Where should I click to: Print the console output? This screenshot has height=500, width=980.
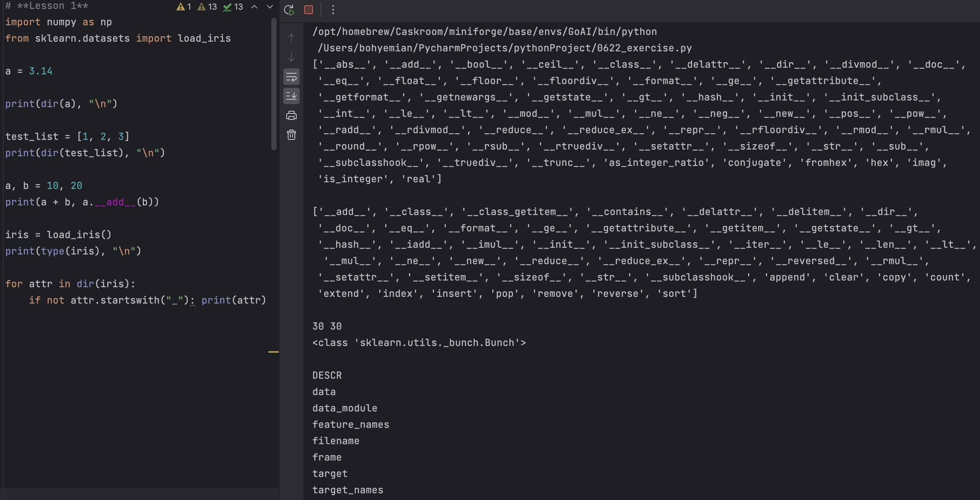click(x=291, y=115)
